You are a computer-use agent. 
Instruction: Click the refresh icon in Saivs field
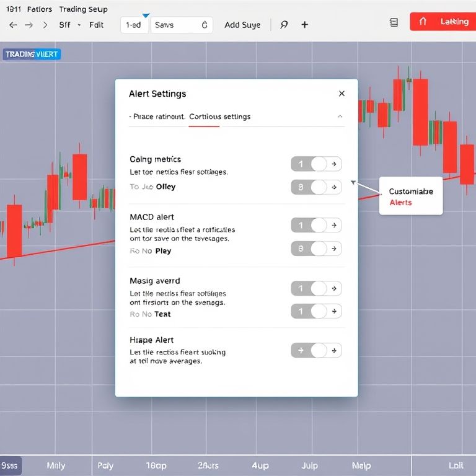tap(204, 25)
